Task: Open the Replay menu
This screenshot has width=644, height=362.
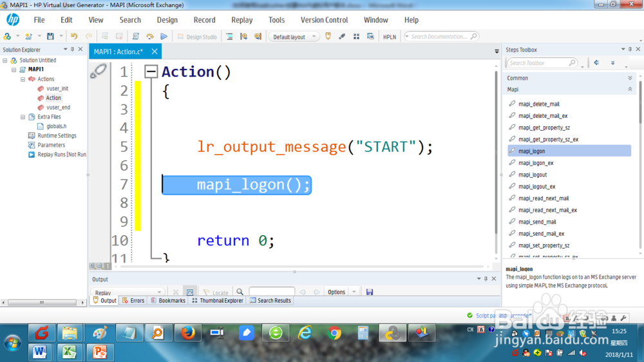Action: (242, 20)
